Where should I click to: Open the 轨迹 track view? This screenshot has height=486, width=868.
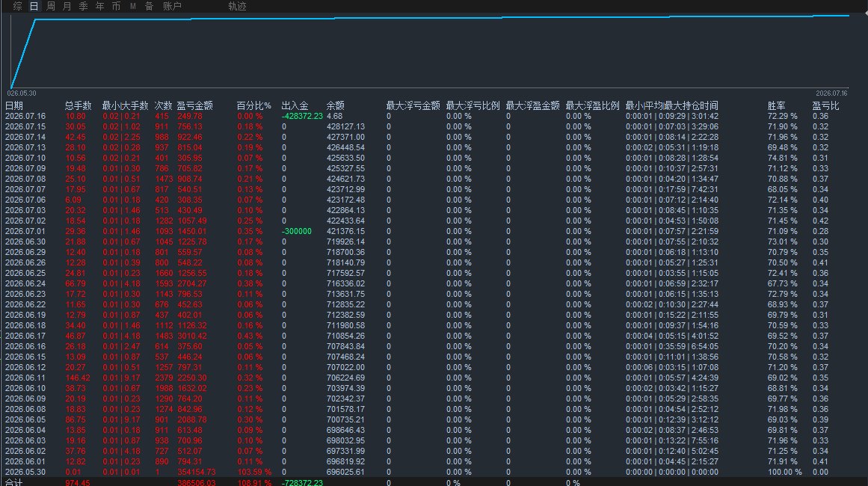click(x=238, y=6)
